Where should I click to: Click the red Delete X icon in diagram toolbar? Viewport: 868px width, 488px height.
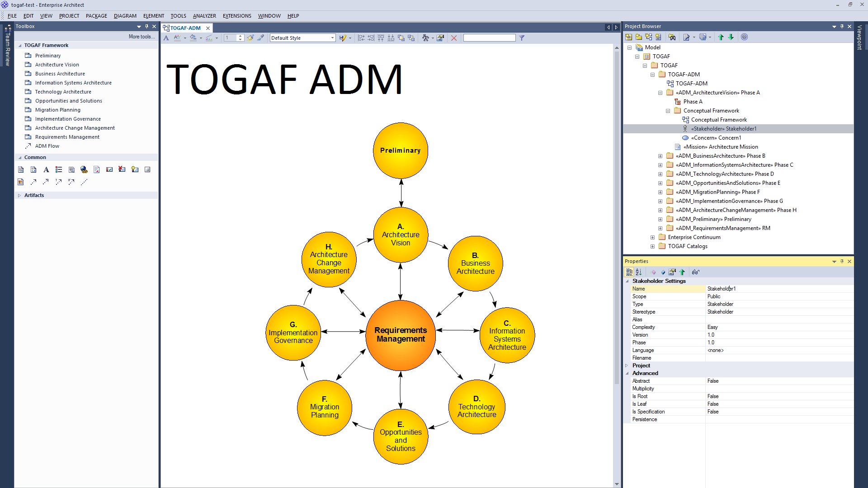click(x=454, y=38)
